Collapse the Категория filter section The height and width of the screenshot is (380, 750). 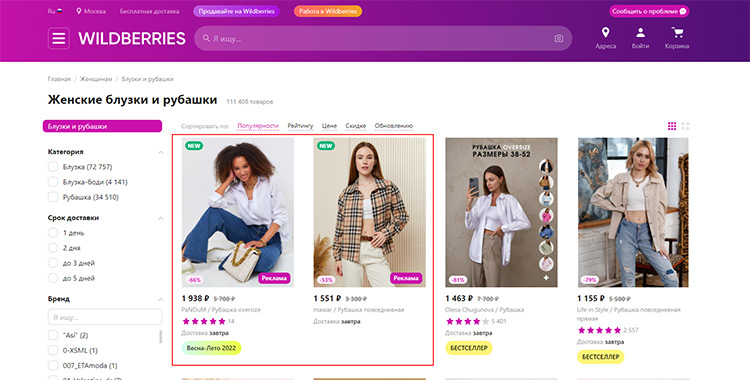[x=160, y=152]
